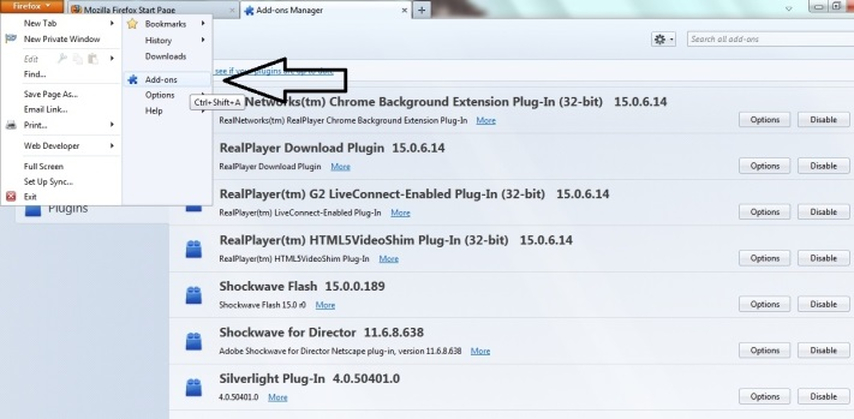Expand the Bookmarks submenu arrow
This screenshot has height=419, width=854.
pyautogui.click(x=203, y=23)
